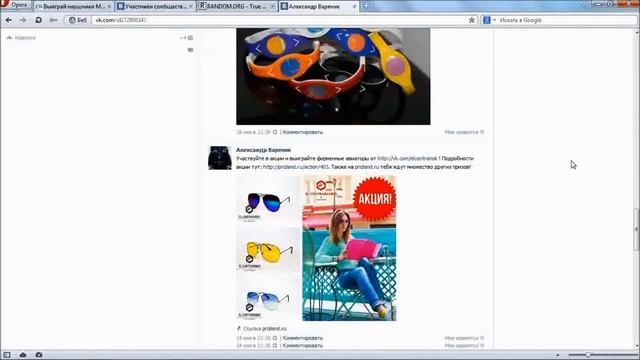The height and width of the screenshot is (360, 640).
Task: Open the 'АКЦИЯ!' girl poster image
Action: coord(349,248)
